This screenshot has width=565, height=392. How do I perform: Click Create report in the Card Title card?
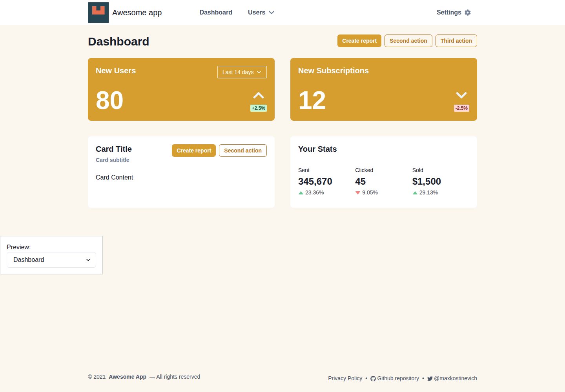(x=194, y=151)
